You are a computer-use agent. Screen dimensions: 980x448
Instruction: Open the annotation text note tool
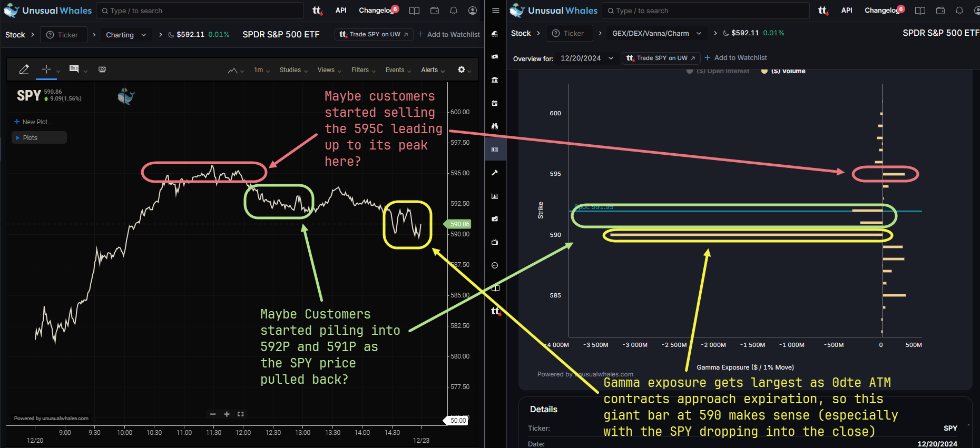pyautogui.click(x=74, y=69)
